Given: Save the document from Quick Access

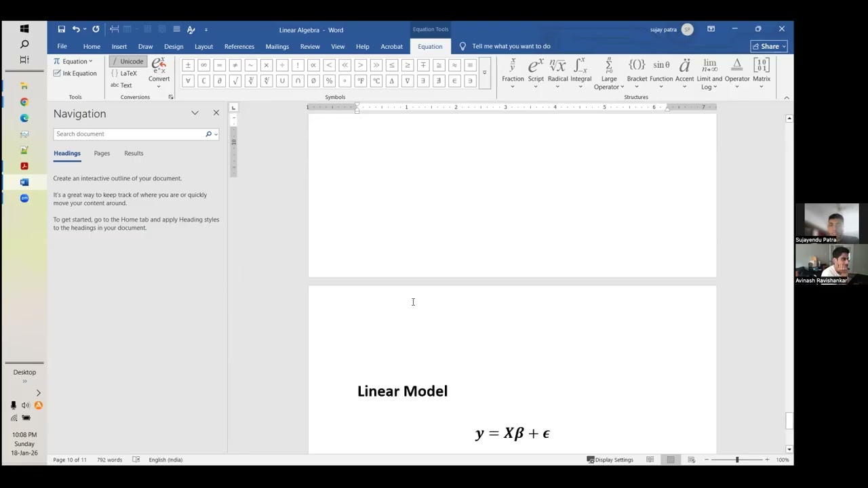Looking at the screenshot, I should [x=61, y=29].
